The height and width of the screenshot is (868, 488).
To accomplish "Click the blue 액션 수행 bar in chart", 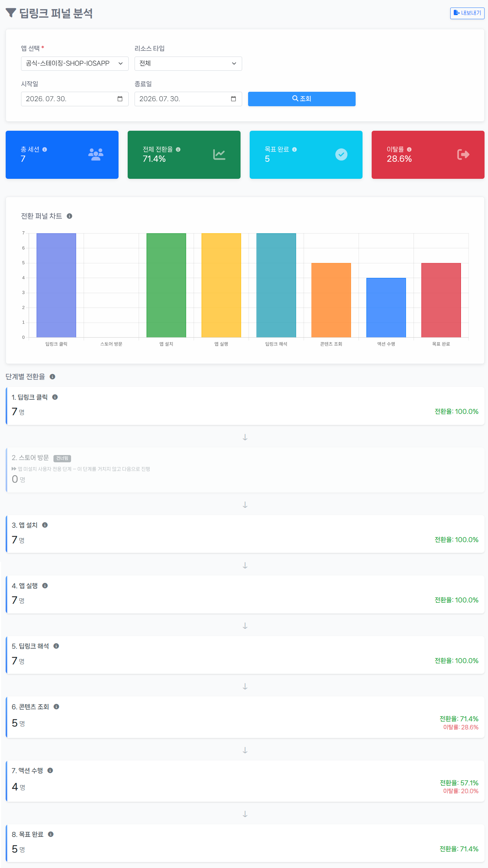I will click(386, 307).
